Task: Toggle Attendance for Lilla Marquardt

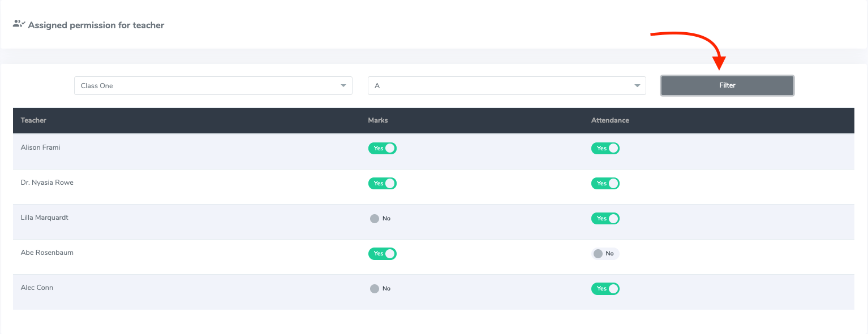Action: [605, 219]
